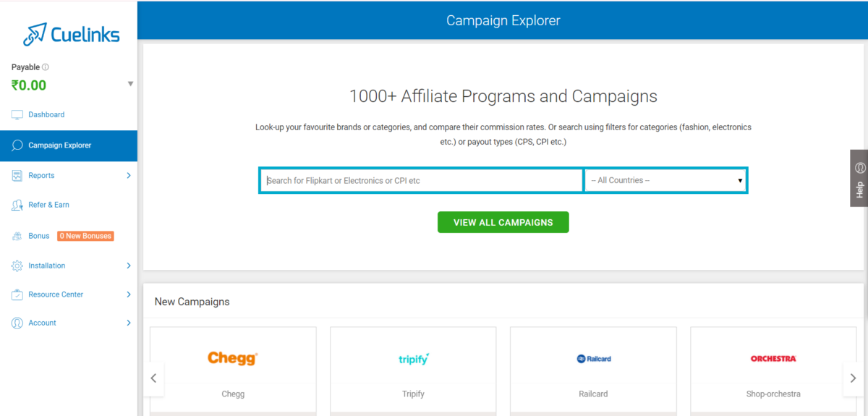Expand the Reports submenu chevron
Image resolution: width=868 pixels, height=416 pixels.
click(129, 175)
